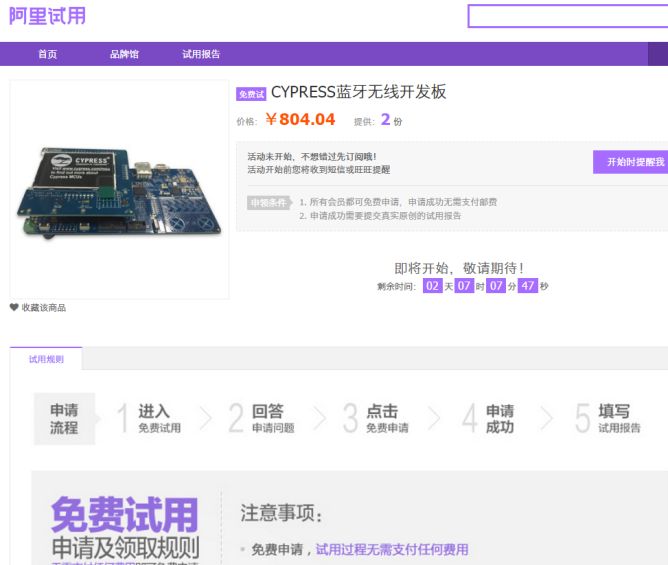Click the 申请流程 step label
668x565 pixels.
click(x=64, y=418)
